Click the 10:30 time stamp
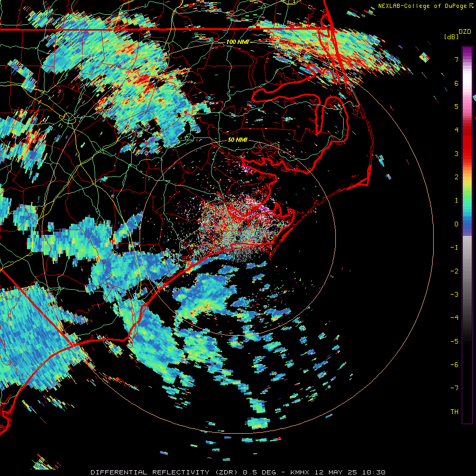Screen dimensions: 476x476 (374, 472)
